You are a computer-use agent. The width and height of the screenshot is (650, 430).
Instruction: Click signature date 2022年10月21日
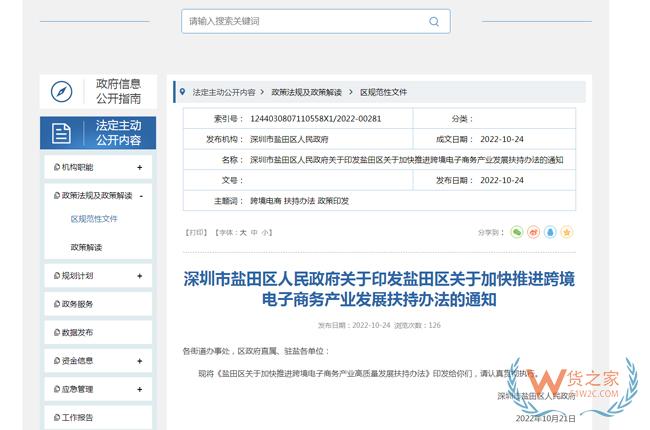tap(545, 419)
